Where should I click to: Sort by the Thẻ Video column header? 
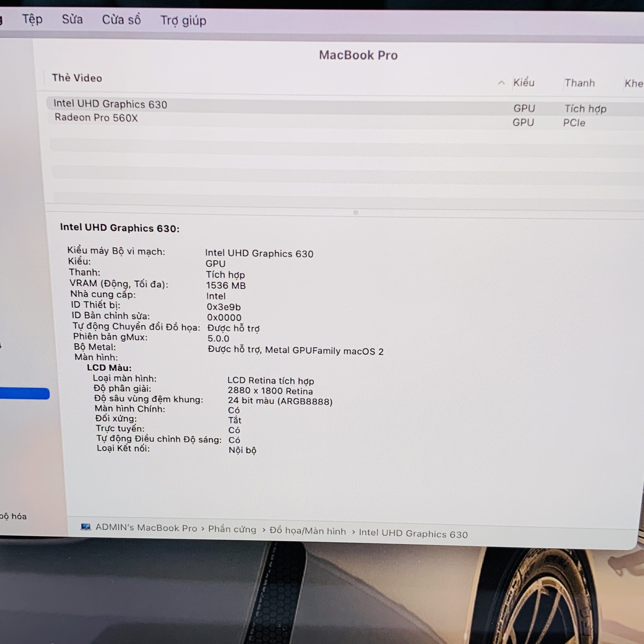[77, 78]
